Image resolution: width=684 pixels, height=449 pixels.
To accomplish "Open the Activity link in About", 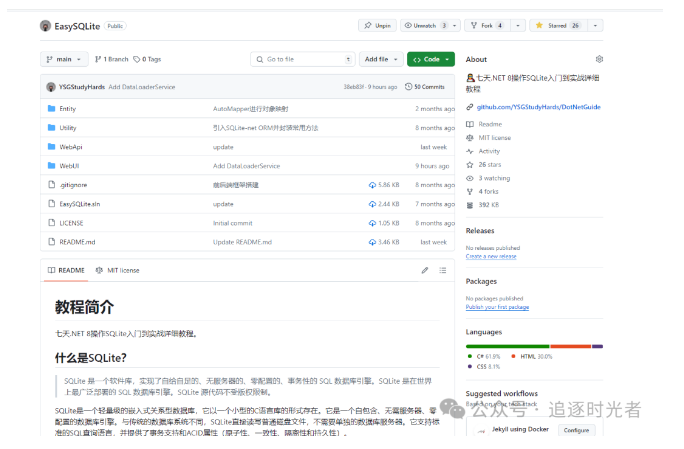I will pos(489,151).
